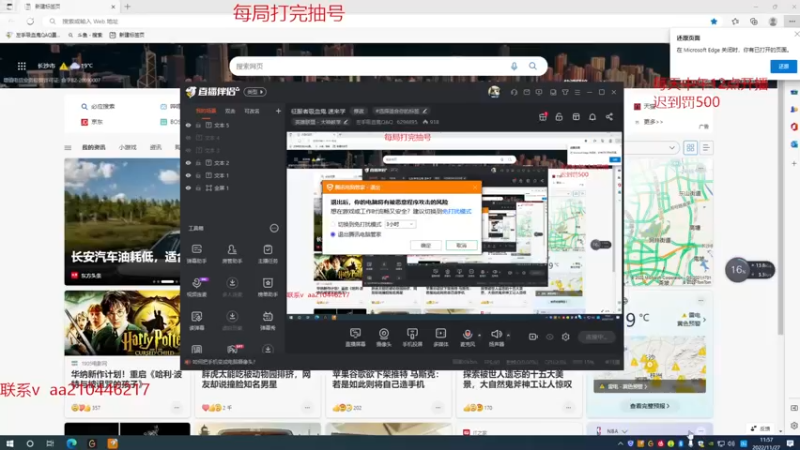The image size is (800, 450).
Task: Add a 多媒体 multimedia source
Action: pos(440,337)
